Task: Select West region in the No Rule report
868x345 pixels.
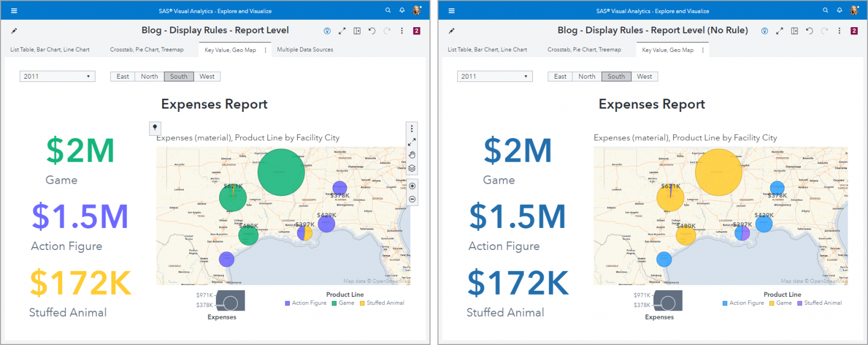Action: pos(644,76)
